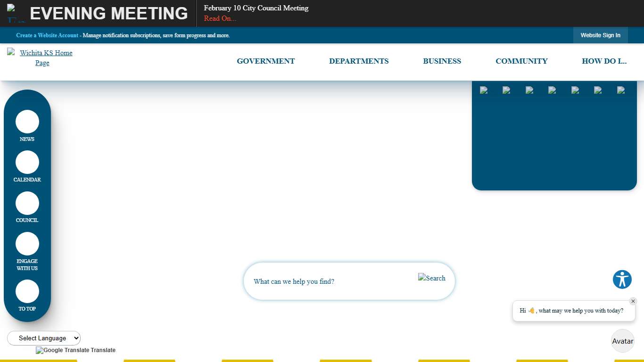This screenshot has width=644, height=362.
Task: Open the Community navigation menu
Action: (x=521, y=61)
